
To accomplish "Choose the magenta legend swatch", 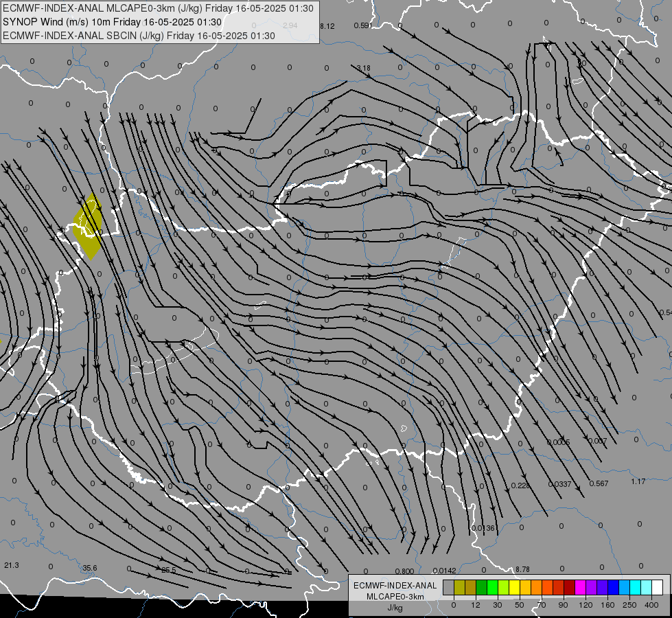I will (x=580, y=588).
